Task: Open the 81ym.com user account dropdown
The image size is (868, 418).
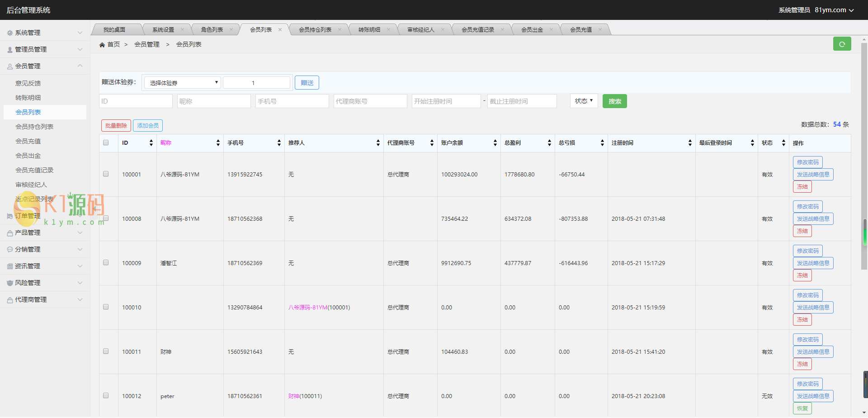Action: pos(834,10)
